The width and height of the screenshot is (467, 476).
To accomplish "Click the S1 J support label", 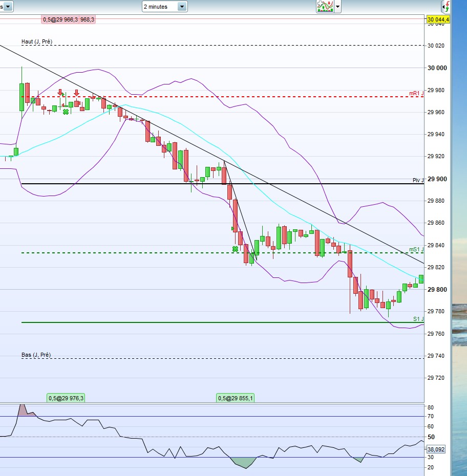I will [x=418, y=319].
